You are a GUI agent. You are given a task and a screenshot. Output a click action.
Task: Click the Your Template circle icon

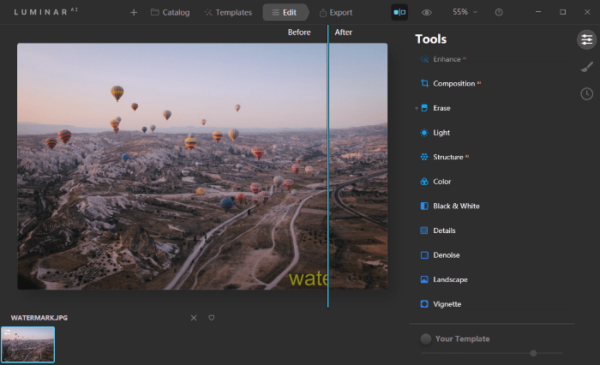point(426,339)
